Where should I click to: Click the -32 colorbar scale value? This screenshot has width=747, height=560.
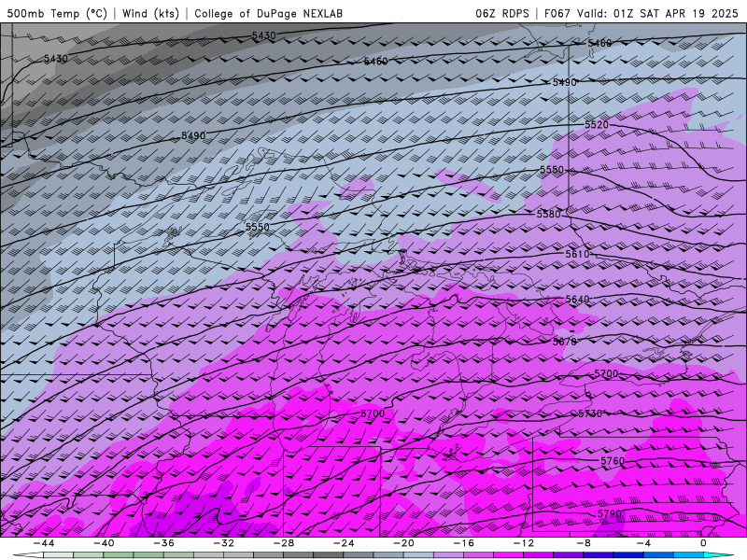coord(223,543)
